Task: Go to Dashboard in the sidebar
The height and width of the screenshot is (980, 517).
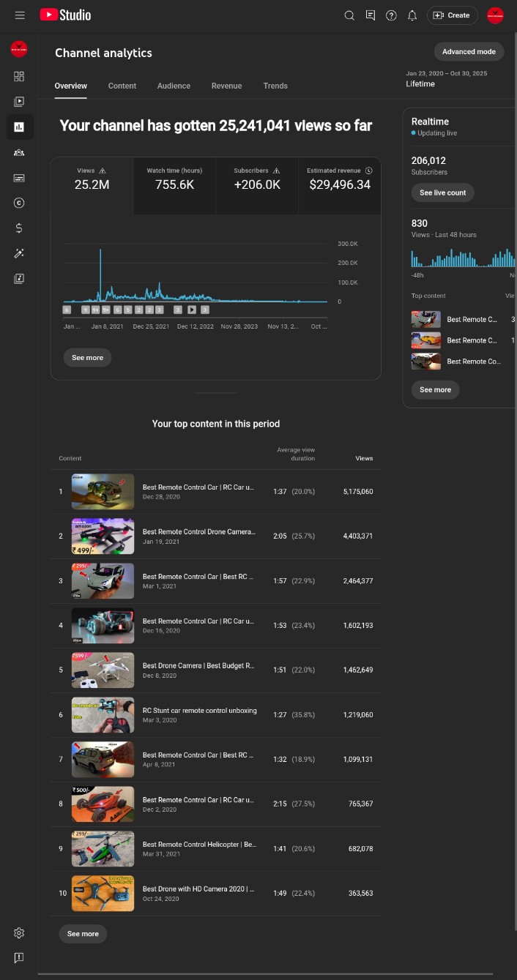Action: tap(19, 76)
